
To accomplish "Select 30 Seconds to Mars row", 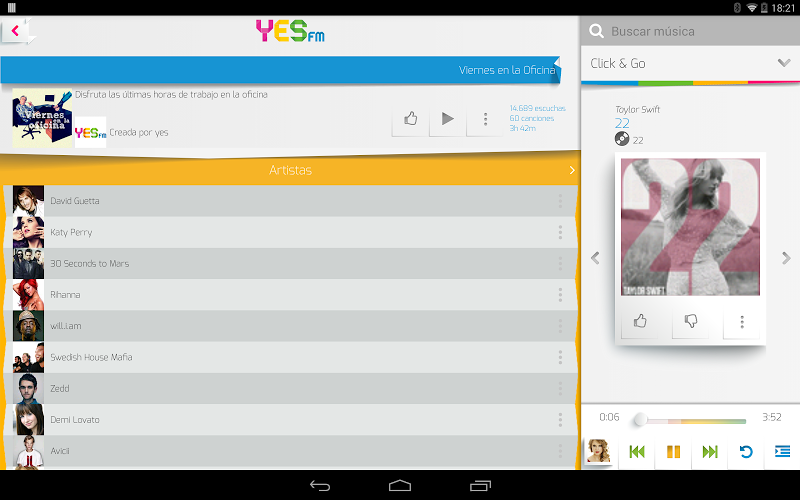I will click(290, 263).
